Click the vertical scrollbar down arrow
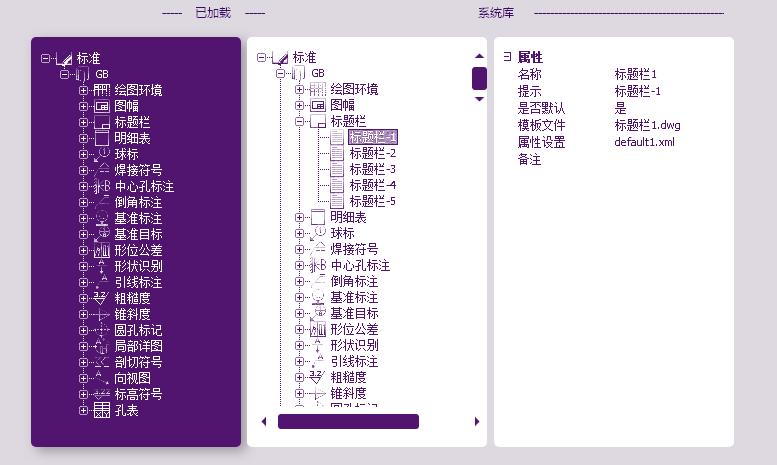 pyautogui.click(x=479, y=99)
